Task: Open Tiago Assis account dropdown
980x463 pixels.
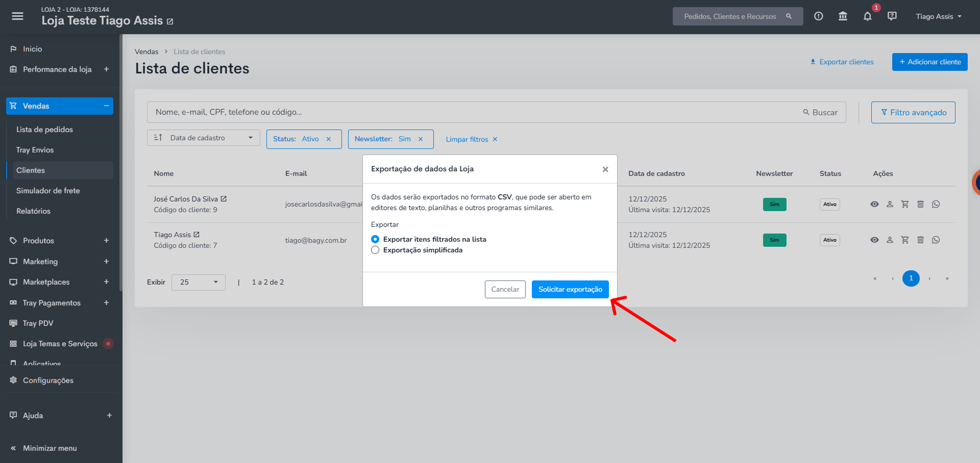Action: click(x=939, y=16)
